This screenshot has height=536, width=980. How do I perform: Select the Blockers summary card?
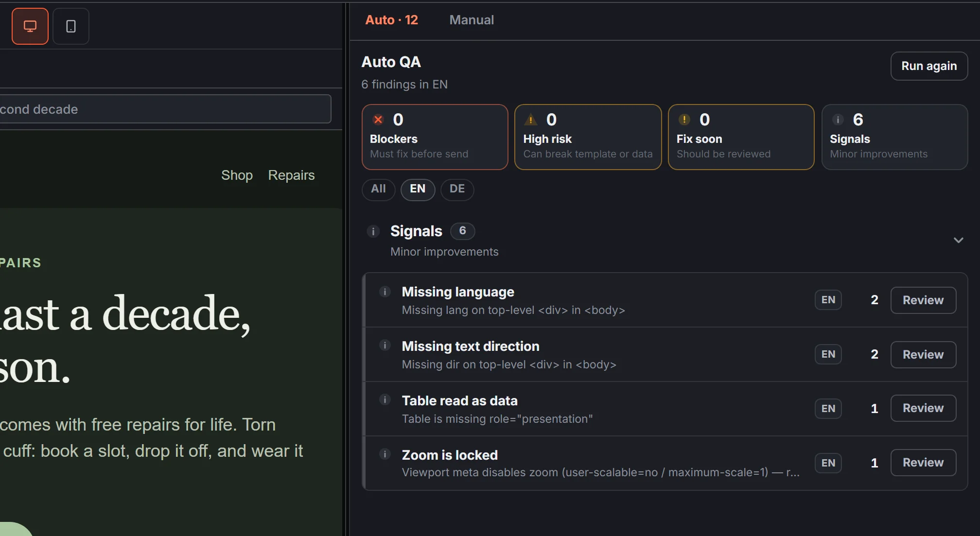(435, 137)
